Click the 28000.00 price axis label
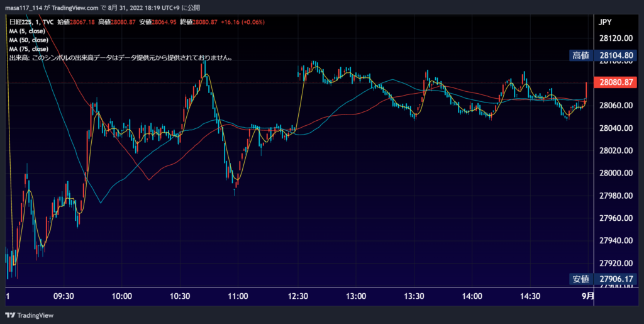 tap(616, 173)
